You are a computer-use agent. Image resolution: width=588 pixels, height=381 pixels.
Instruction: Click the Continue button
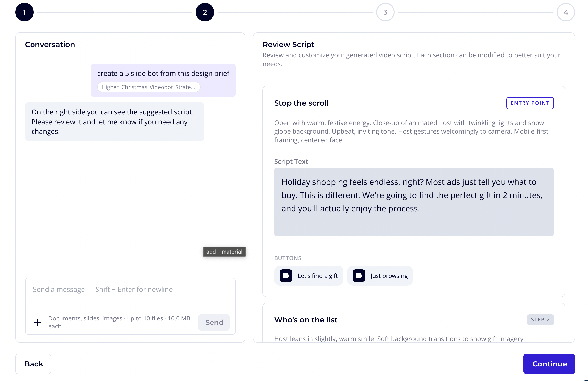[x=549, y=364]
